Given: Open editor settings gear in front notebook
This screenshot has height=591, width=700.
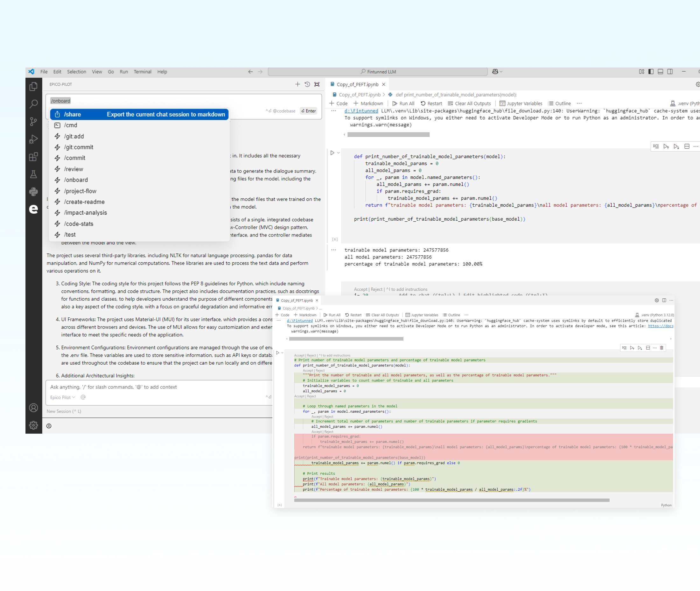Looking at the screenshot, I should pyautogui.click(x=657, y=300).
